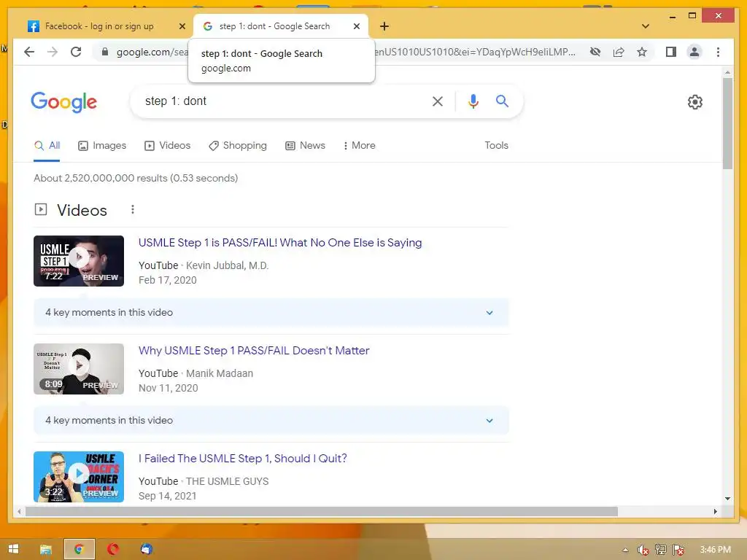Image resolution: width=747 pixels, height=560 pixels.
Task: Click Chrome icon in taskbar
Action: [79, 550]
